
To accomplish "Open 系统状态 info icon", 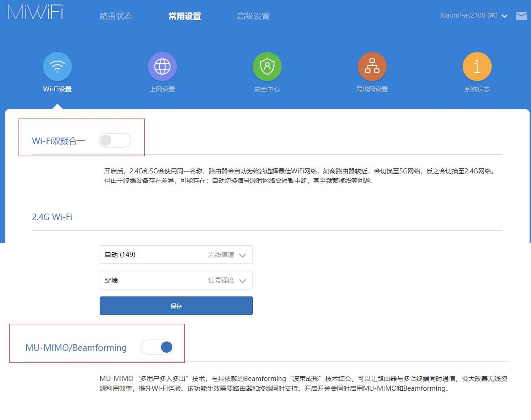I will 477,67.
